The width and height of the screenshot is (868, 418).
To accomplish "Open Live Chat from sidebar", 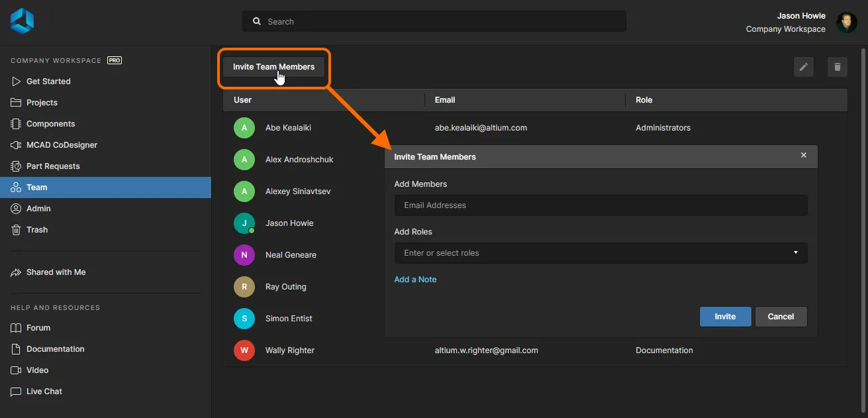I will [44, 392].
